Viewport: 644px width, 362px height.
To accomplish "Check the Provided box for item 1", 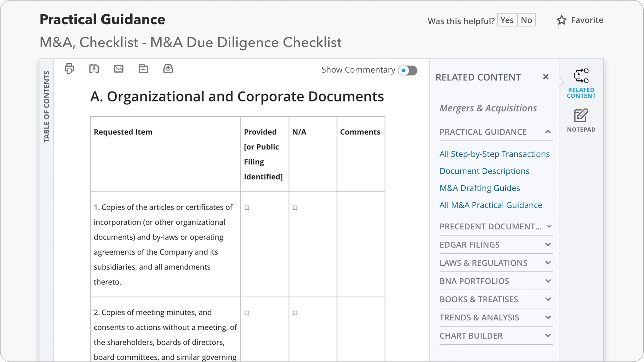I will point(247,208).
